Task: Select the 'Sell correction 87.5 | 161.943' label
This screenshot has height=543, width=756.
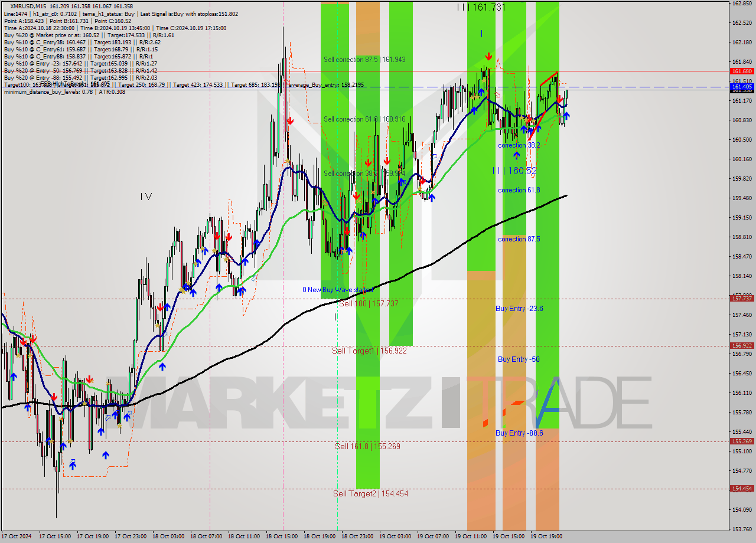Action: [x=364, y=60]
